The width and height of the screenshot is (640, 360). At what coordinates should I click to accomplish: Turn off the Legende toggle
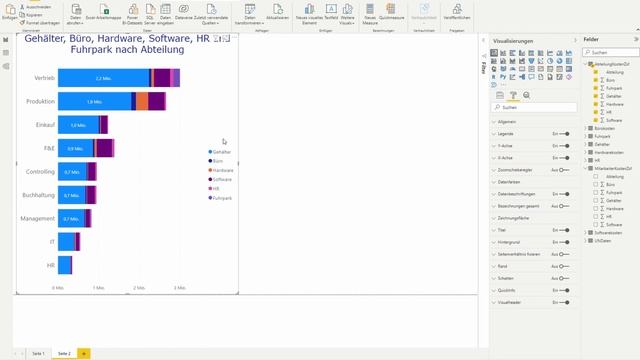coord(564,134)
